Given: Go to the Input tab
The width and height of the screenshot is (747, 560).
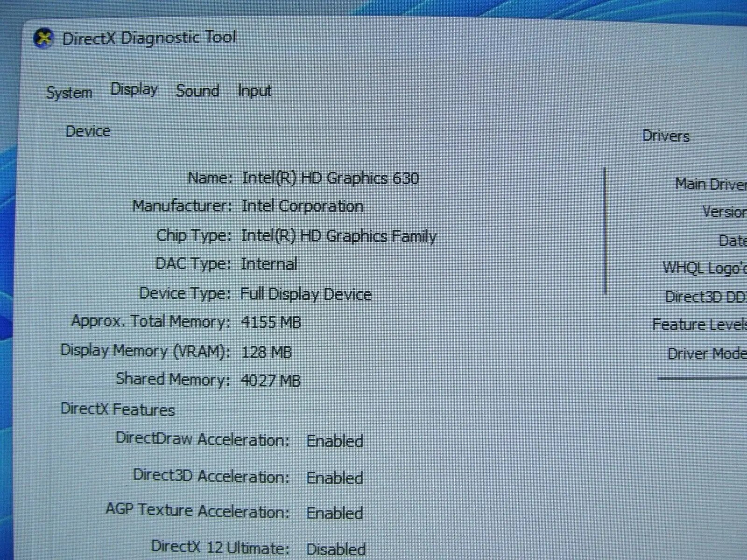Looking at the screenshot, I should 254,91.
